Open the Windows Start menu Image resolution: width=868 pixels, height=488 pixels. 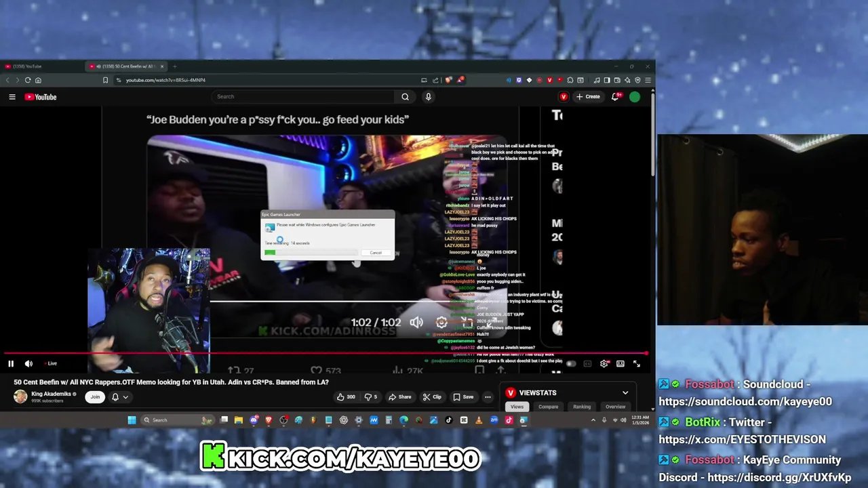pyautogui.click(x=132, y=420)
